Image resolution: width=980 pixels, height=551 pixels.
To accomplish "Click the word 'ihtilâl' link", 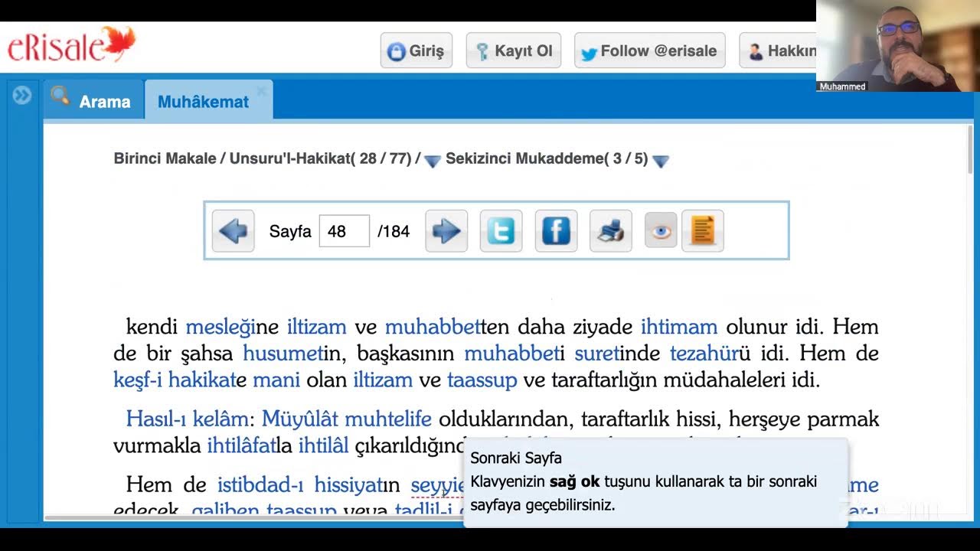I will pyautogui.click(x=324, y=445).
